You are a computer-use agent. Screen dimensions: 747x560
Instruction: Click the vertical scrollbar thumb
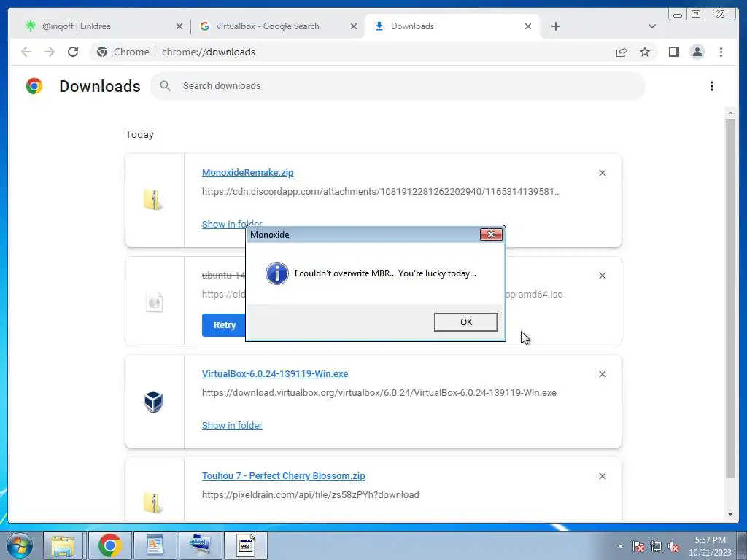click(x=730, y=298)
